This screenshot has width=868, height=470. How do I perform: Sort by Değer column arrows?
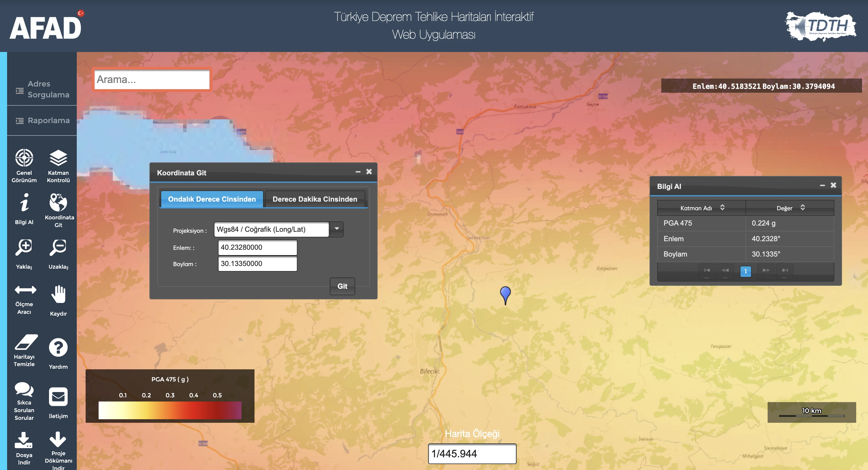(803, 208)
